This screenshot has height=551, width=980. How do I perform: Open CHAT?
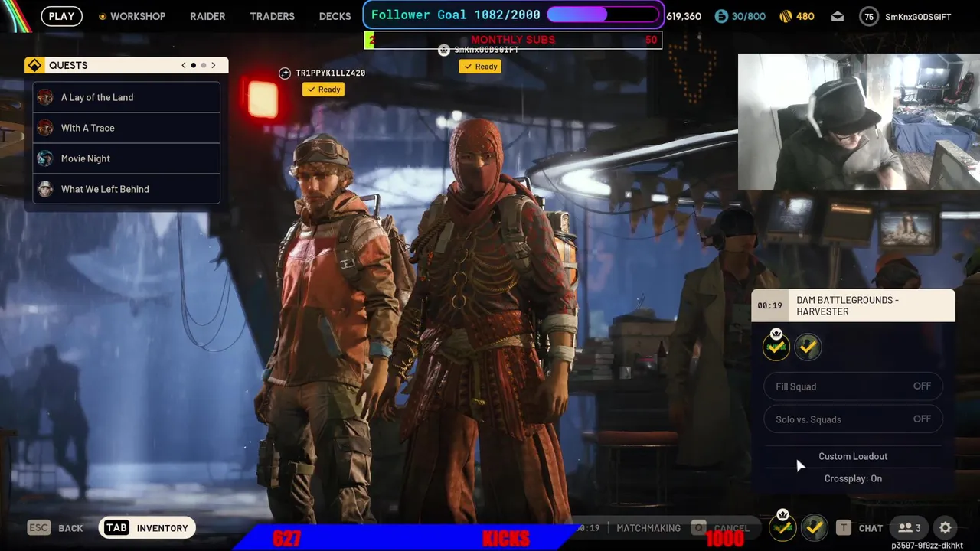click(x=871, y=528)
